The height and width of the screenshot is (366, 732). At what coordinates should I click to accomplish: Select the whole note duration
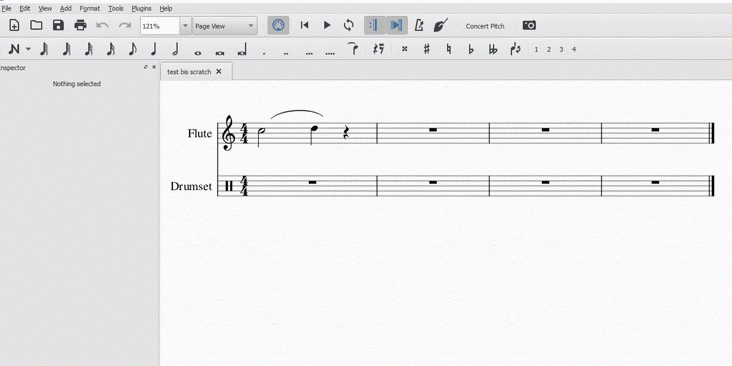click(198, 52)
